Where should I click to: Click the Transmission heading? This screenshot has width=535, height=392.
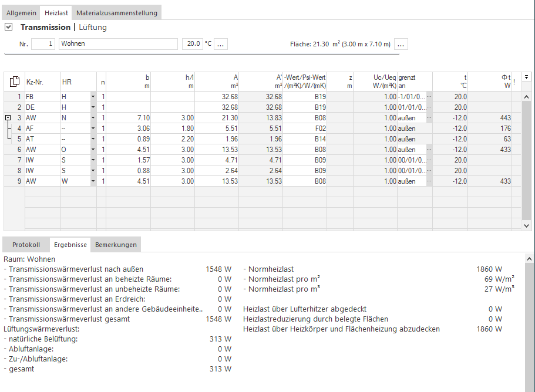[45, 27]
